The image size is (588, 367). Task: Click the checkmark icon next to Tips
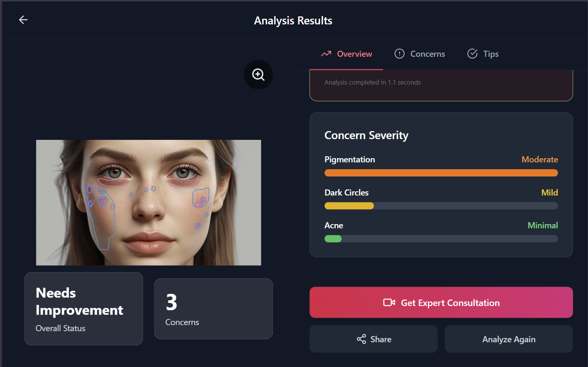472,54
